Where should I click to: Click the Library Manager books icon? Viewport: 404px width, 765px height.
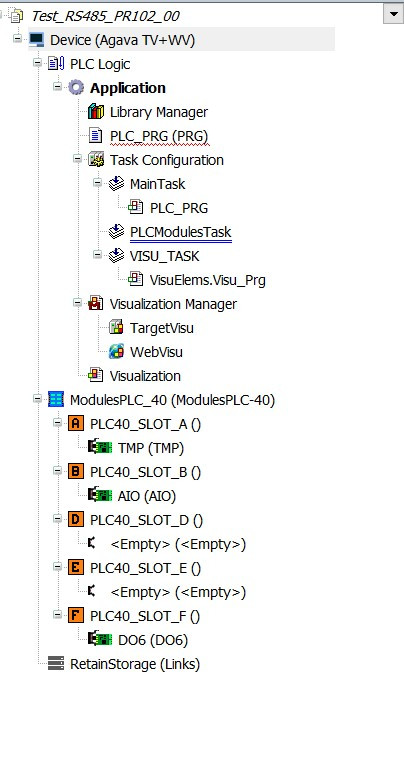click(96, 112)
